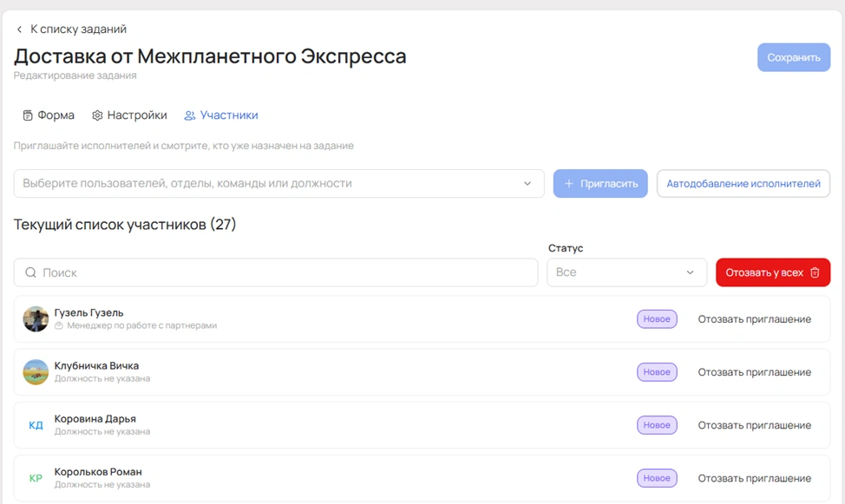Click the Сохранить button
Screen dimensions: 845x504
pos(794,57)
